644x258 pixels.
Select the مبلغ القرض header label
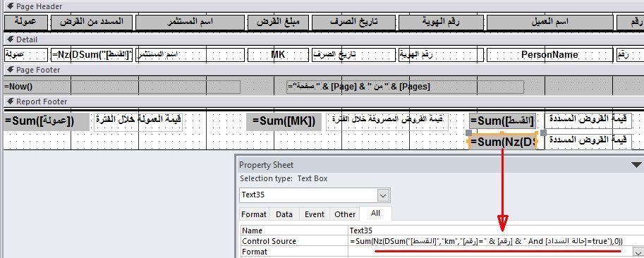(278, 23)
